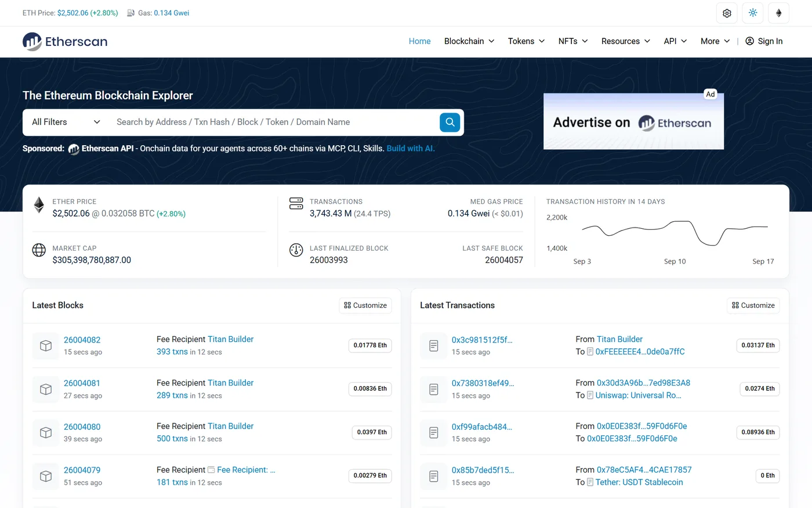812x508 pixels.
Task: Open Tether: USDT Stablecoin link
Action: pos(639,482)
